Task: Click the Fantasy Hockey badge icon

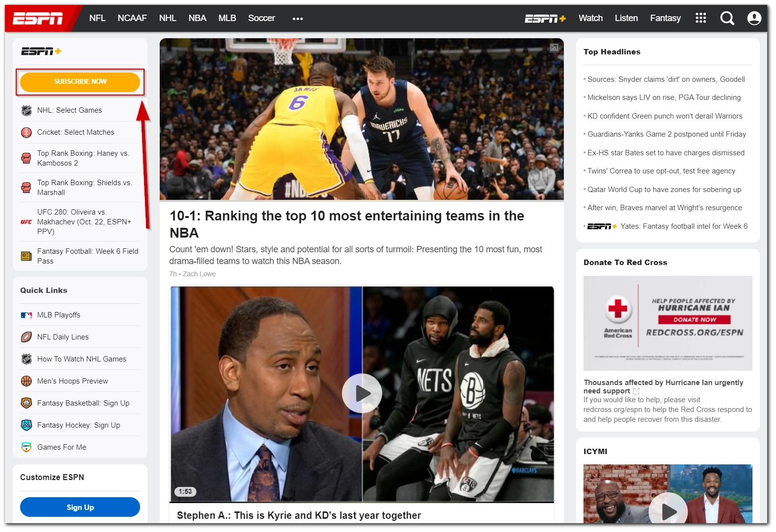Action: click(26, 425)
